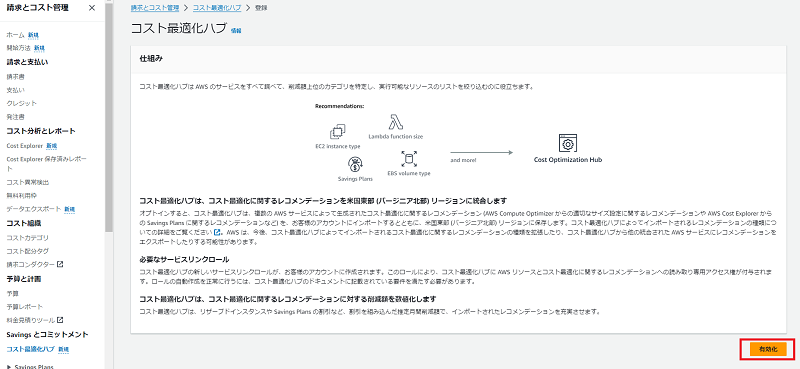Select コスト最適化ハブ in the sidebar
Image resolution: width=800 pixels, height=369 pixels.
pos(30,349)
